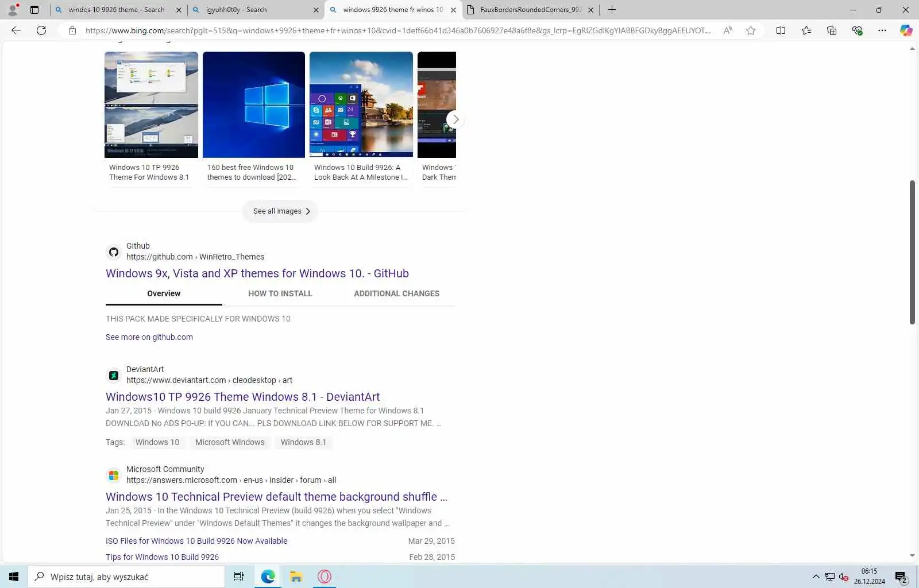Switch to FauxBordersRoundedCorners tab
Image resolution: width=919 pixels, height=588 pixels.
point(530,10)
